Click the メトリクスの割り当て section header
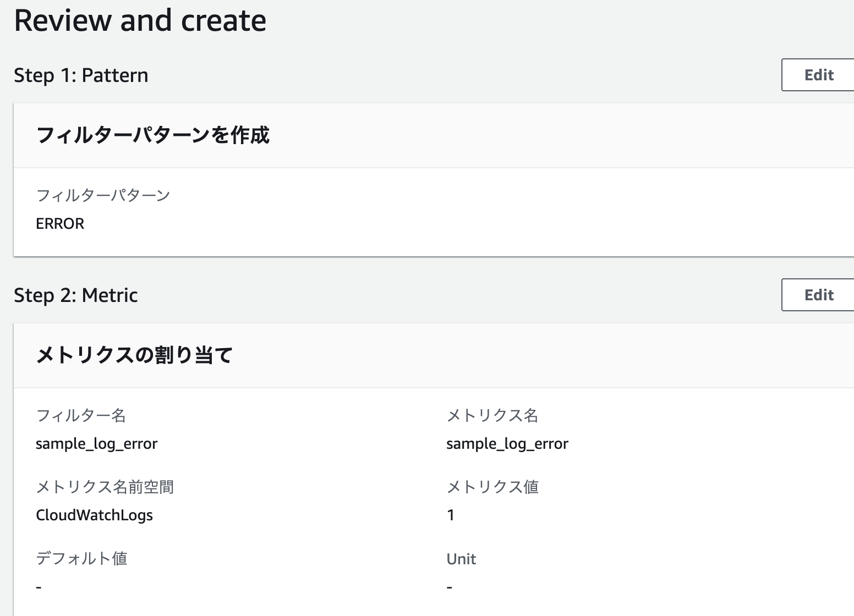854x616 pixels. point(134,355)
